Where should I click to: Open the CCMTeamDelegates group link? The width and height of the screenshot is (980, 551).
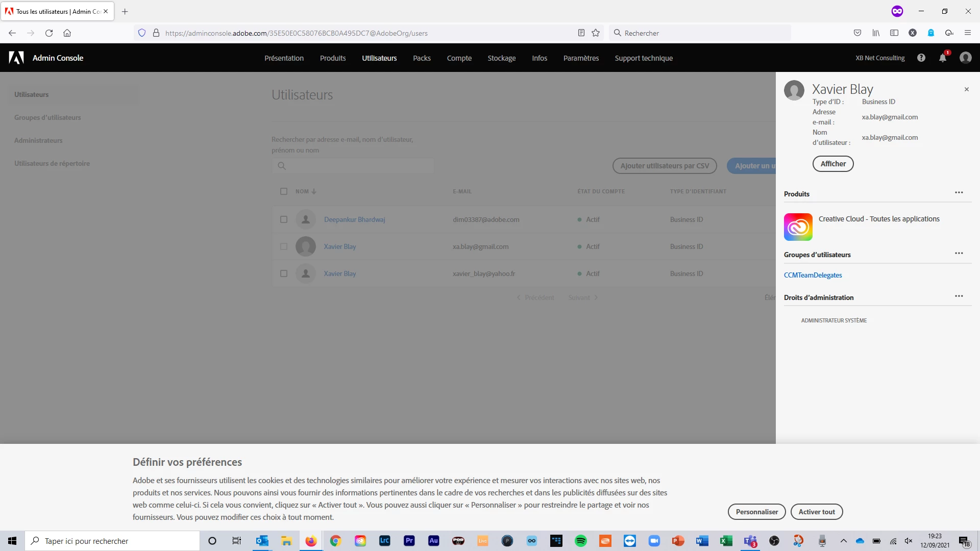813,275
